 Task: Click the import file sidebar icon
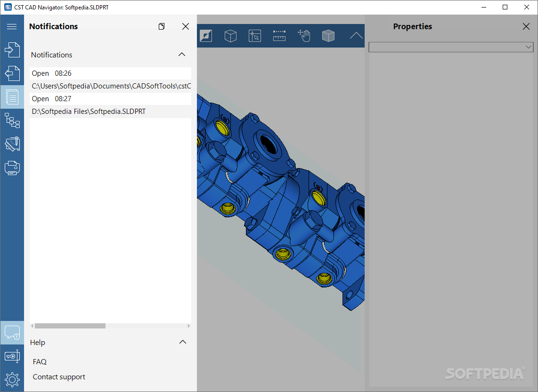coord(12,50)
